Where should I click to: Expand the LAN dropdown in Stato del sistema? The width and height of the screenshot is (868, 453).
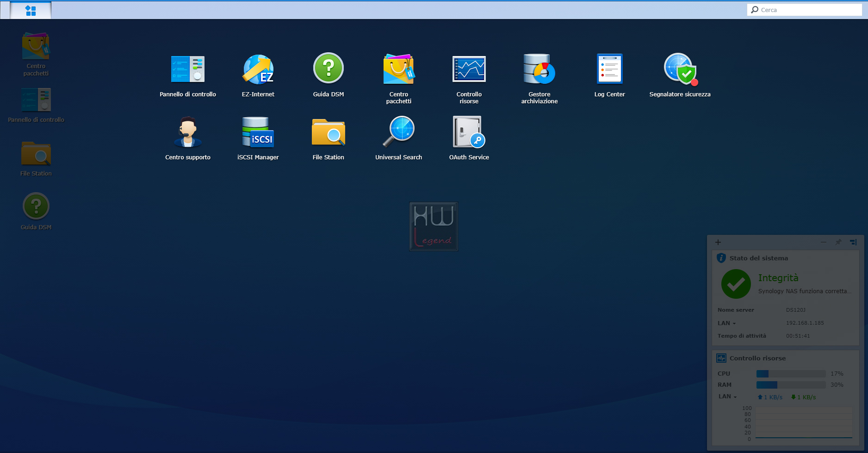coord(726,323)
